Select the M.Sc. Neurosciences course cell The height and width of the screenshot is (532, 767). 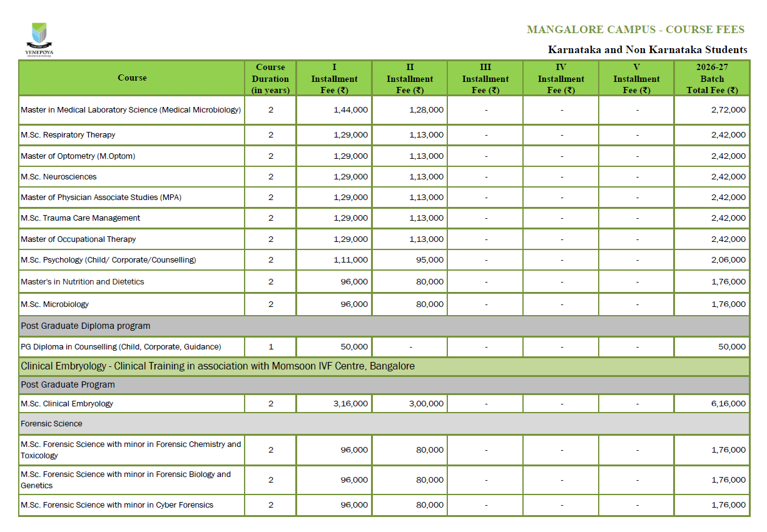59,177
